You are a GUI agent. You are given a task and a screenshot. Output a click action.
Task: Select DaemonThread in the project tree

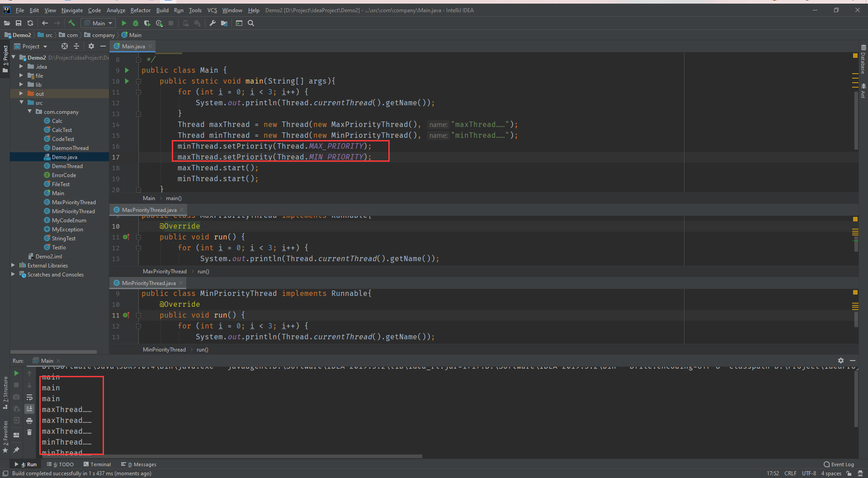pos(70,148)
